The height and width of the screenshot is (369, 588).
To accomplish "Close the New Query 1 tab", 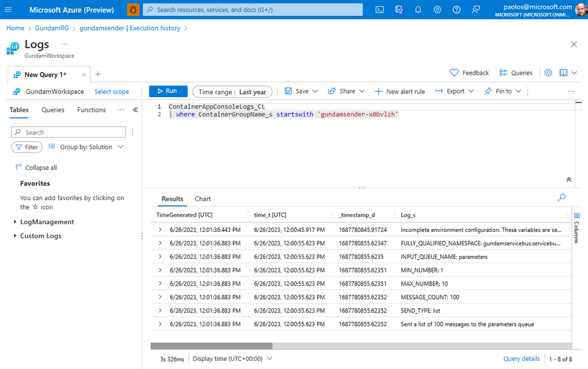I will click(84, 75).
